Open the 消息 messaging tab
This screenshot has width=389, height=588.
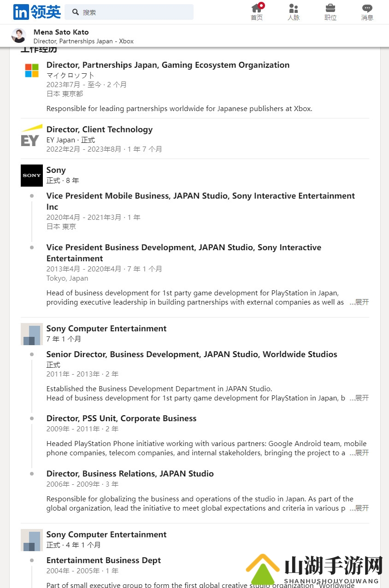coord(367,12)
